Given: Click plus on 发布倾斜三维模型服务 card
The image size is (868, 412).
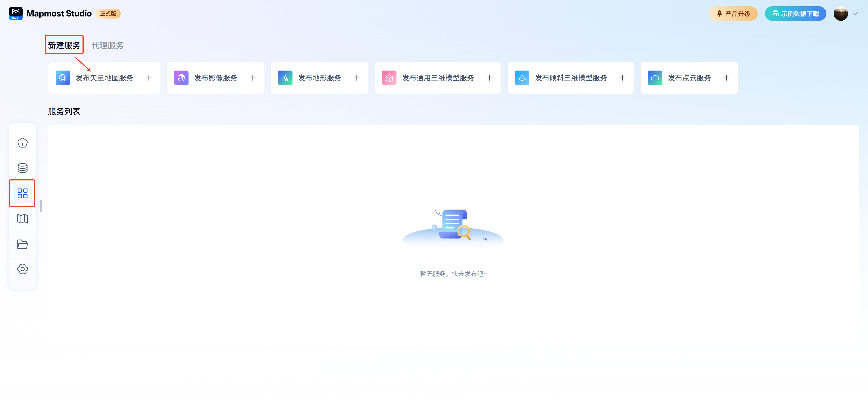Looking at the screenshot, I should point(622,78).
